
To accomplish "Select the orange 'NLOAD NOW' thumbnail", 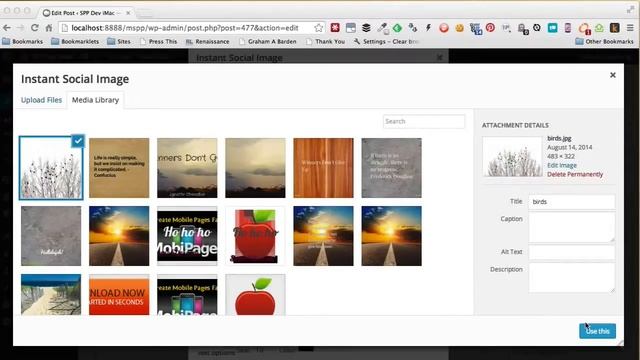I will point(119,294).
